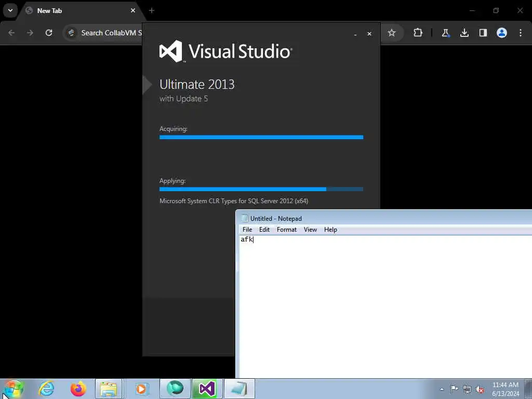Open Notepad's File menu
Screen dimensions: 532x399
pos(247,230)
